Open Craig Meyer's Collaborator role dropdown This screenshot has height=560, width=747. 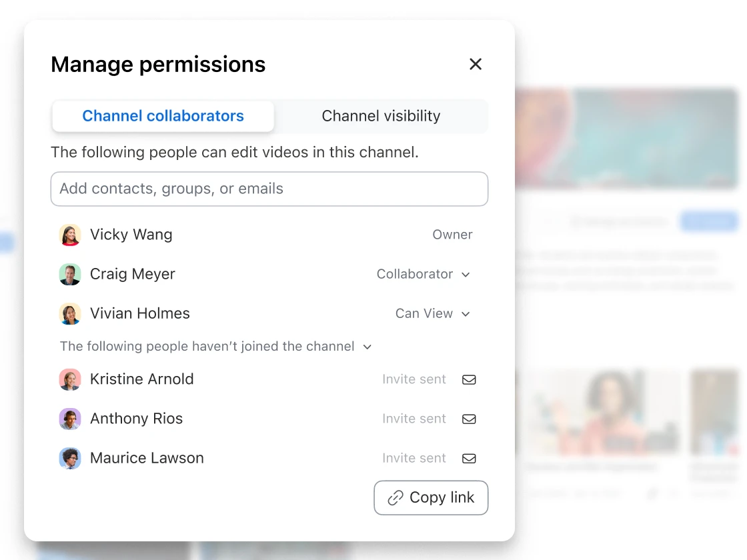point(424,274)
